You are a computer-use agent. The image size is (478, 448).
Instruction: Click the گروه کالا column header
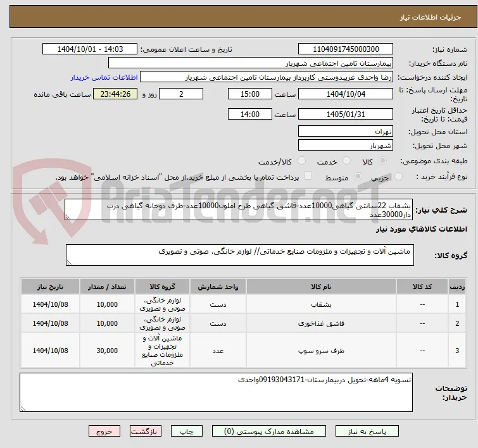click(162, 287)
